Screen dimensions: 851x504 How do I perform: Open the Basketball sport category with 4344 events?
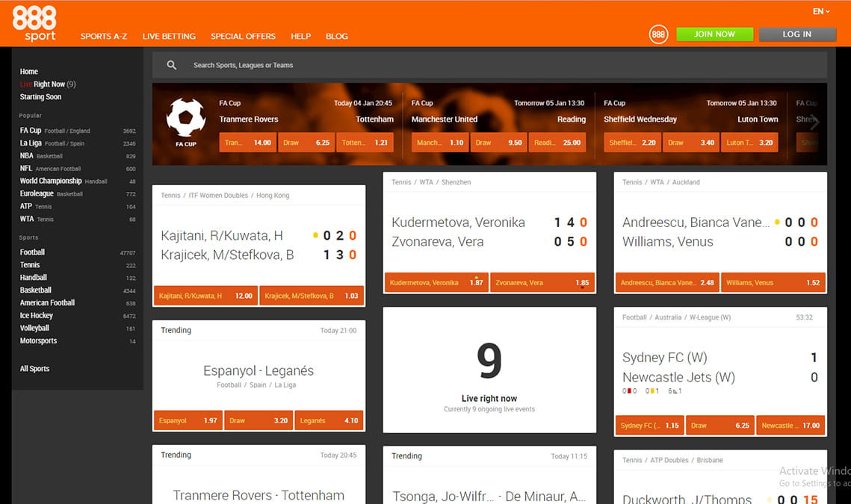(x=78, y=290)
